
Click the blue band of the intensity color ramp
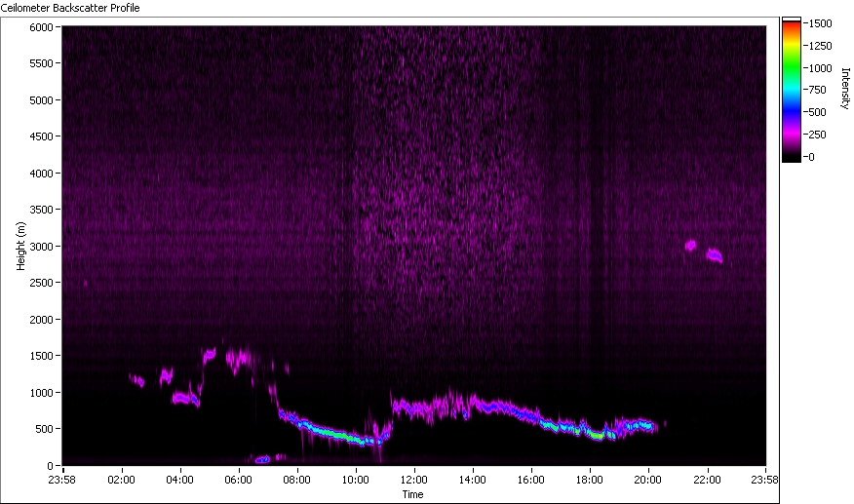(792, 109)
